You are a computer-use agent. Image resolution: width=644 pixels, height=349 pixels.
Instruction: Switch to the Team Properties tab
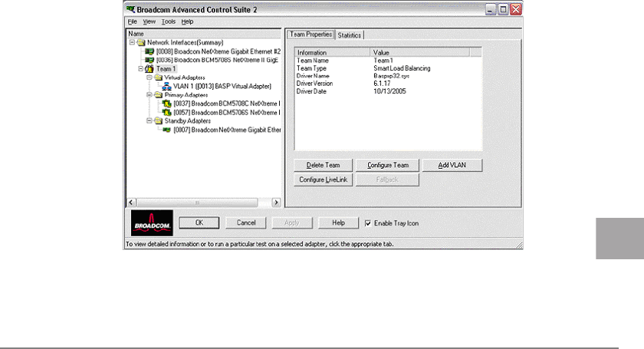(311, 35)
